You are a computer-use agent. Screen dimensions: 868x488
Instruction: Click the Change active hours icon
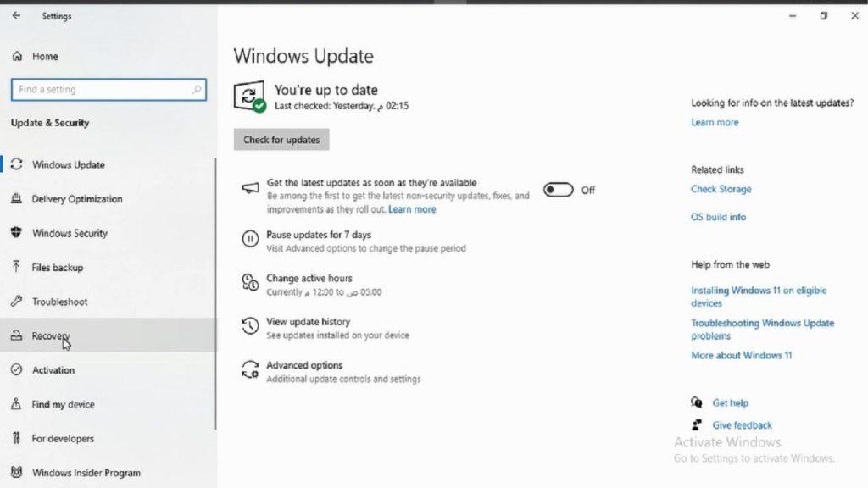[250, 284]
